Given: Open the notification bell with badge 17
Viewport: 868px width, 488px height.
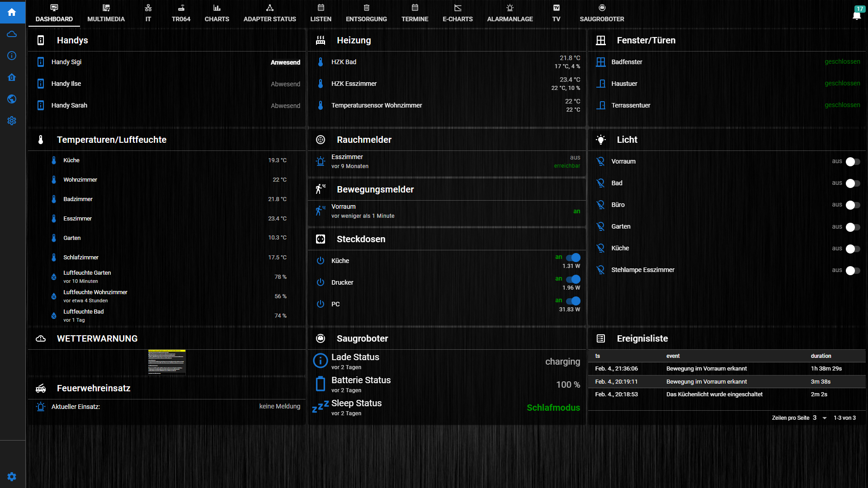Looking at the screenshot, I should point(857,14).
